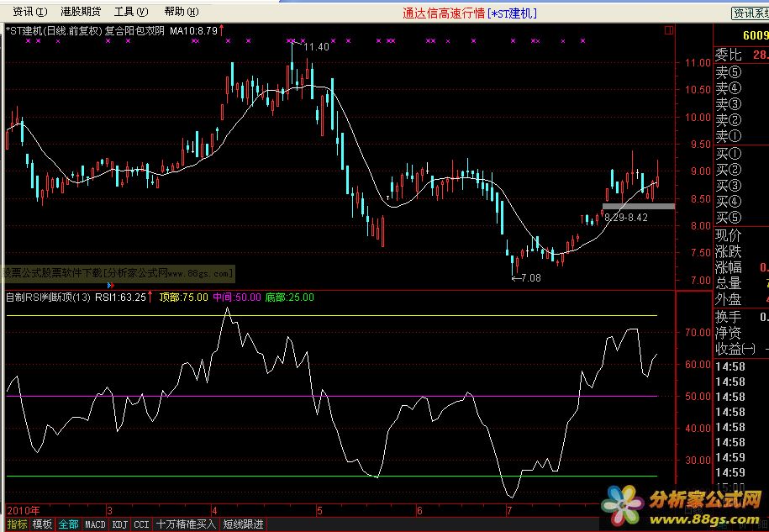Screen dimensions: 769x532
Task: Click the 收益(一) label
Action: [735, 349]
